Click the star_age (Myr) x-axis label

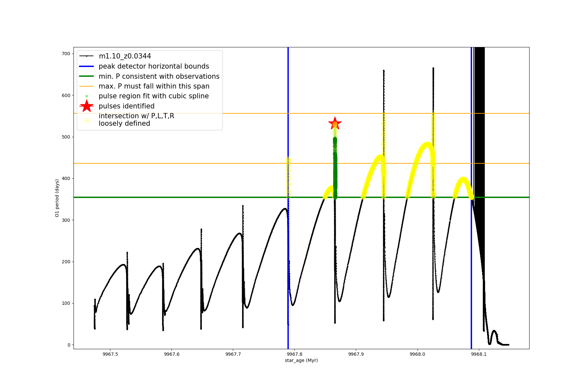[301, 360]
